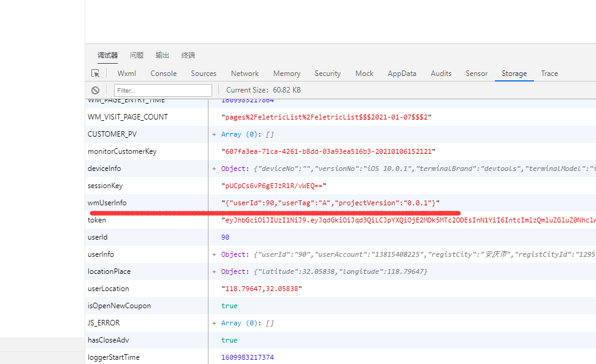Select the Sensor tab
The width and height of the screenshot is (596, 364).
(476, 74)
